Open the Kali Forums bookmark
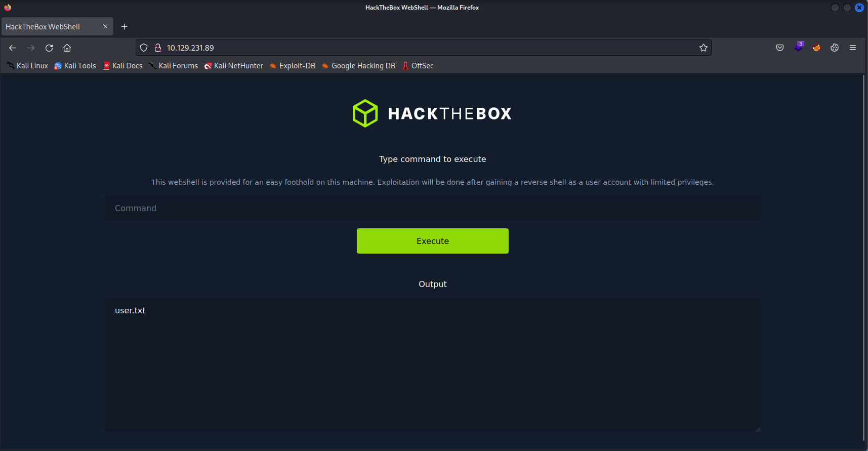Viewport: 868px width, 451px height. 174,66
